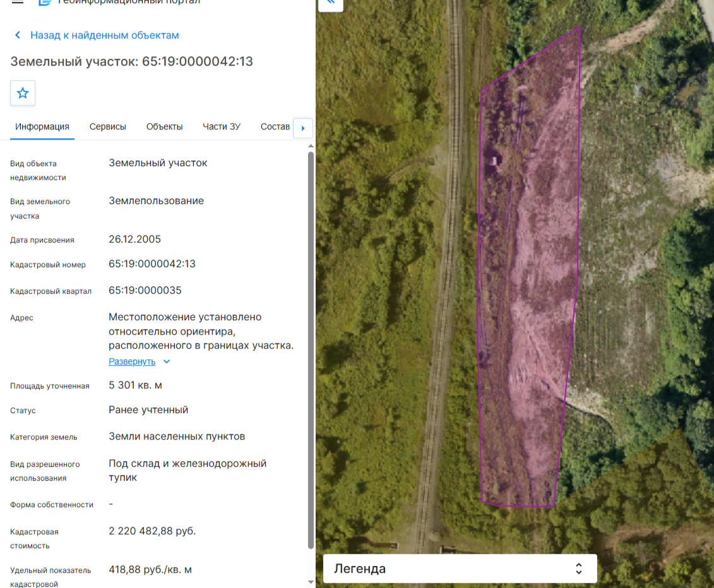Image resolution: width=714 pixels, height=588 pixels.
Task: Add parcel to favorites with star
Action: click(23, 93)
